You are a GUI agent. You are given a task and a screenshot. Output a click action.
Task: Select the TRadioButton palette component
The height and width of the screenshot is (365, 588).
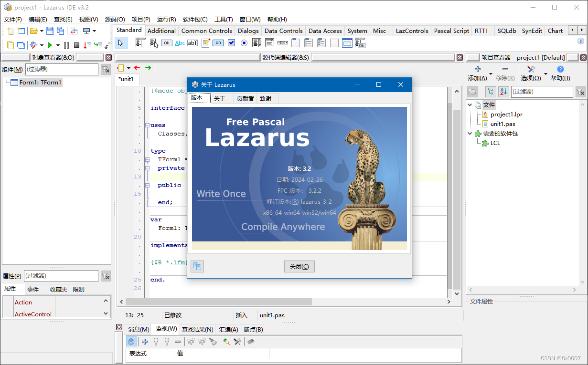pos(244,43)
